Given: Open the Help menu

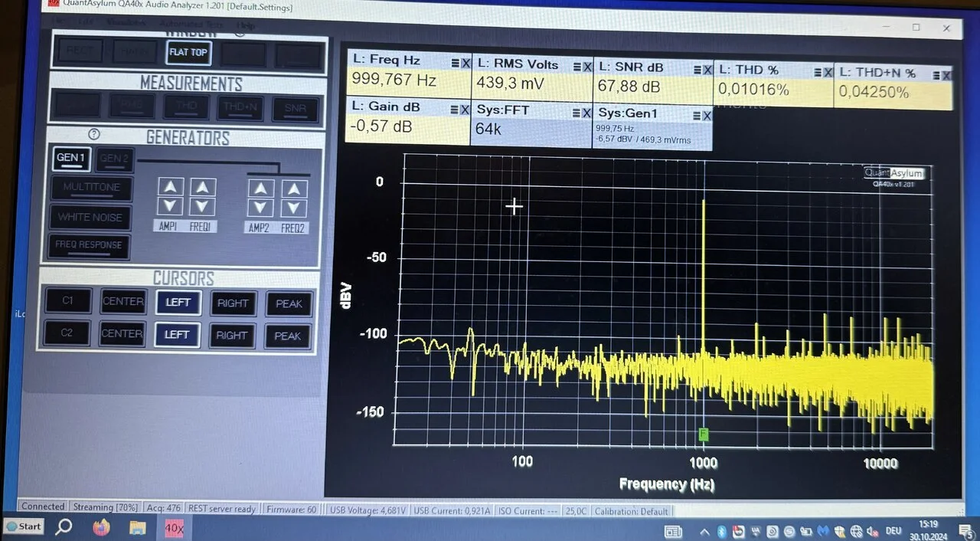Looking at the screenshot, I should click(x=247, y=26).
